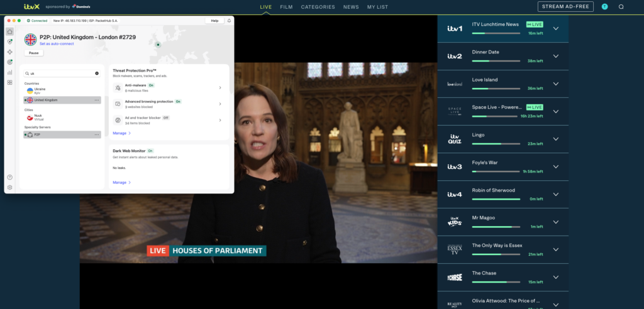This screenshot has height=309, width=644.
Task: Open P2P row more options
Action: click(97, 134)
